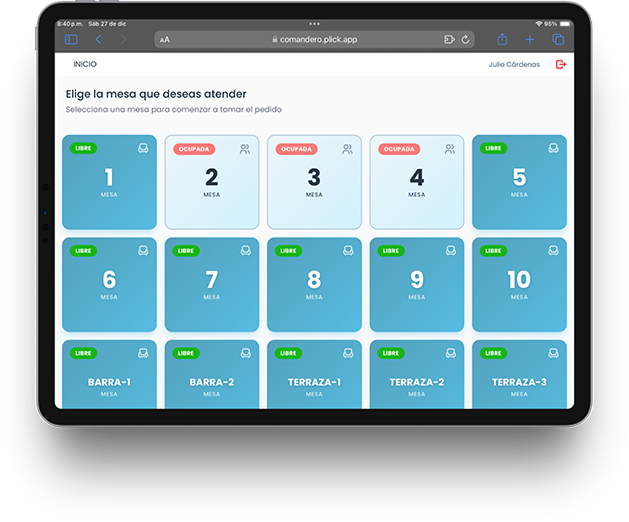Click the TERRAZA-3 label
Viewport: 629px width, 522px height.
tap(519, 382)
